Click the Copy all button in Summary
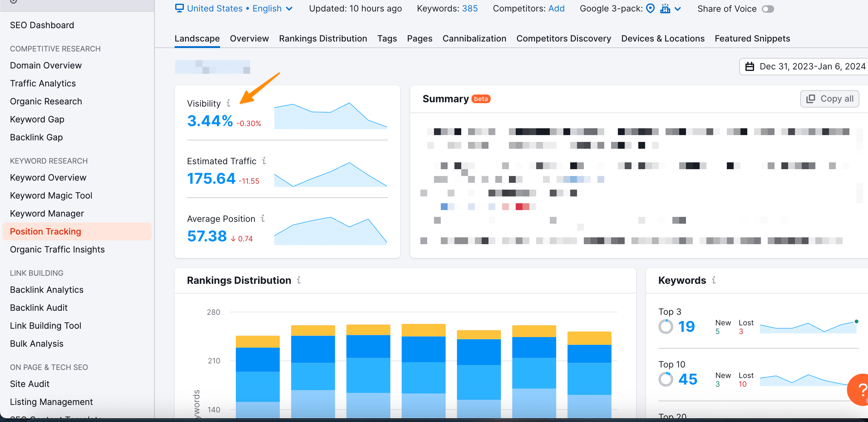This screenshot has width=868, height=422. pyautogui.click(x=829, y=99)
